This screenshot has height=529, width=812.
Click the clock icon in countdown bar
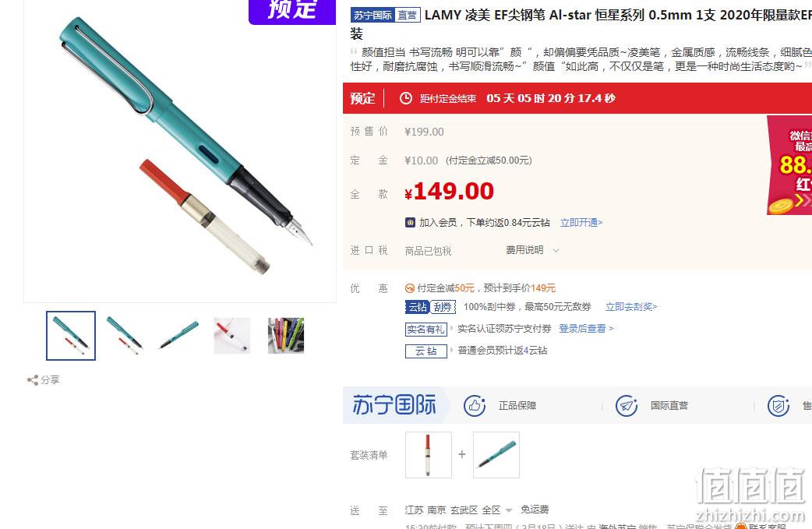coord(406,98)
